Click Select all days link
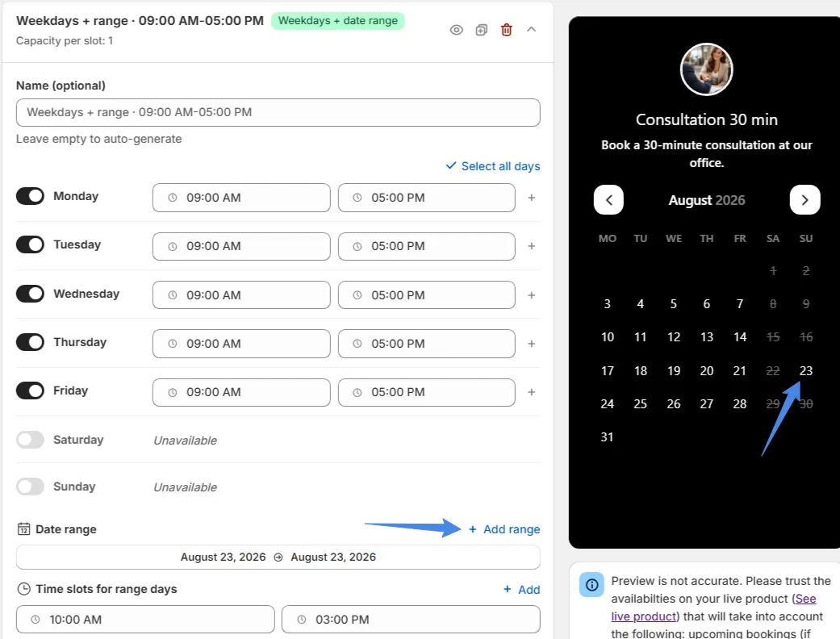This screenshot has width=840, height=639. pos(493,166)
